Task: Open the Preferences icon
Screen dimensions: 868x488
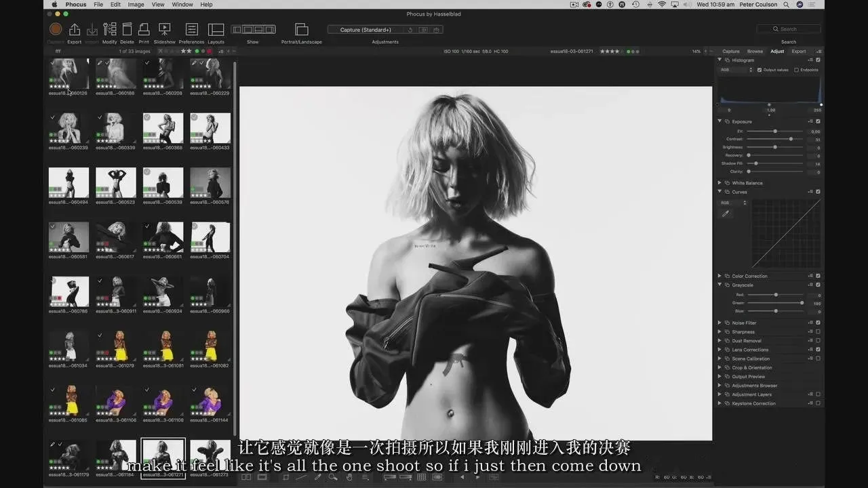Action: pos(192,30)
